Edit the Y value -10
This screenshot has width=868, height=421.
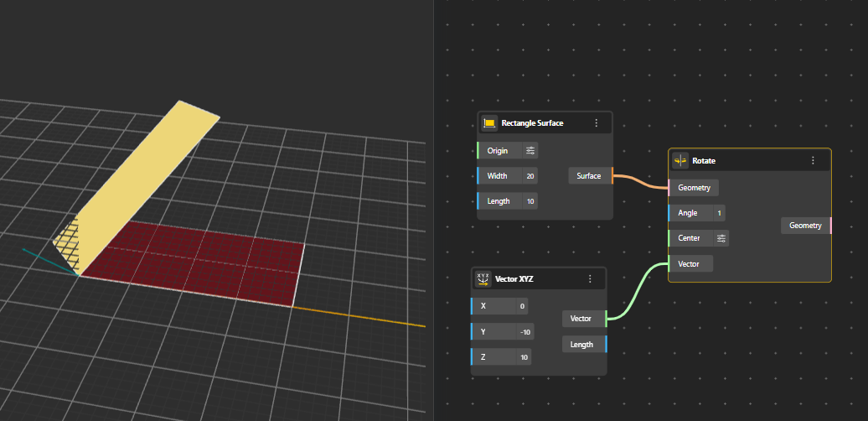[525, 332]
